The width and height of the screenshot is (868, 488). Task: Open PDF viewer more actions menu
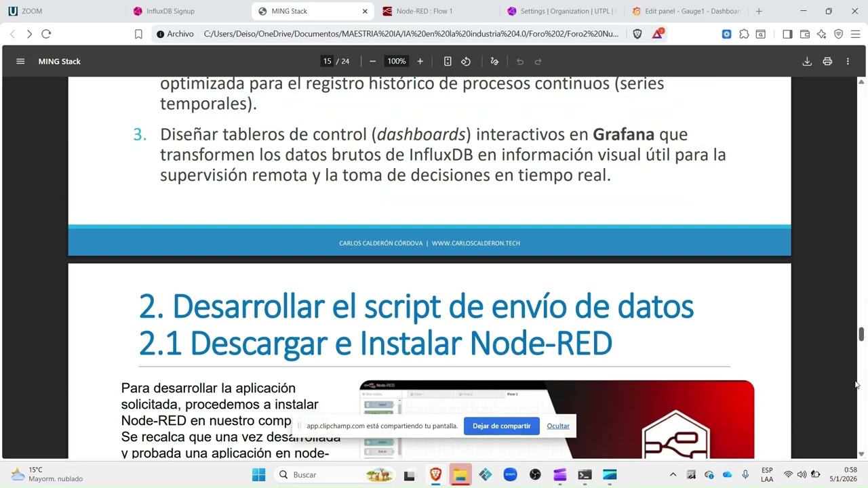[848, 61]
